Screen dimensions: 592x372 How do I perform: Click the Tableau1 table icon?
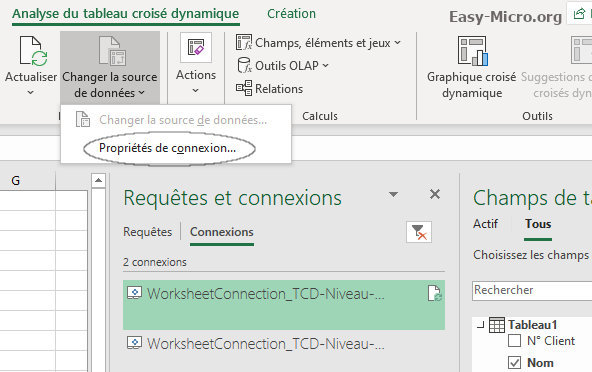pyautogui.click(x=497, y=325)
